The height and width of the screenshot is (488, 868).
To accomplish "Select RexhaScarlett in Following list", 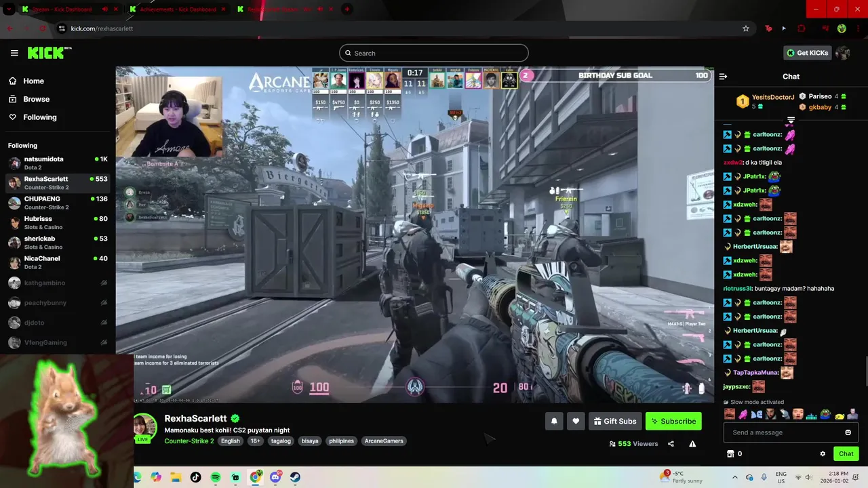I will (58, 183).
